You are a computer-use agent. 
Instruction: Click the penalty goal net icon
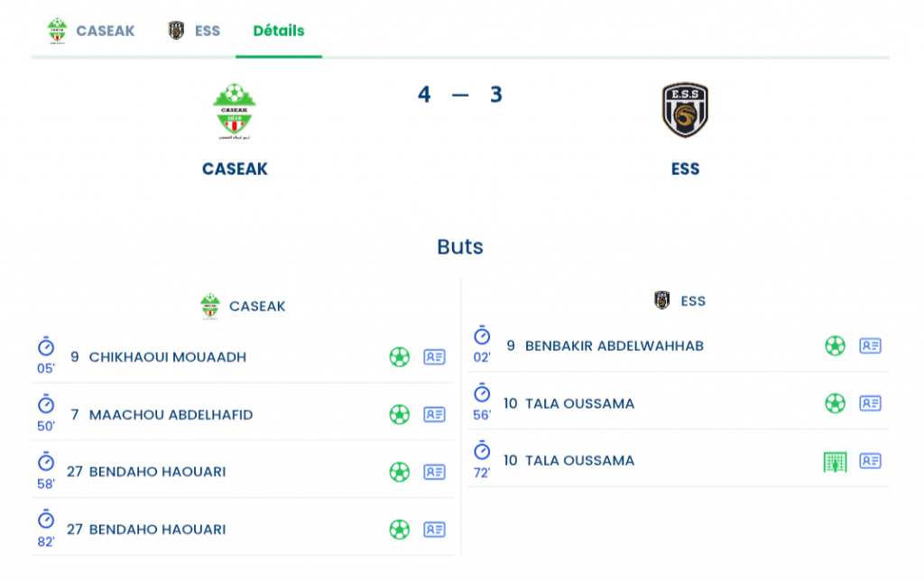[x=835, y=462]
